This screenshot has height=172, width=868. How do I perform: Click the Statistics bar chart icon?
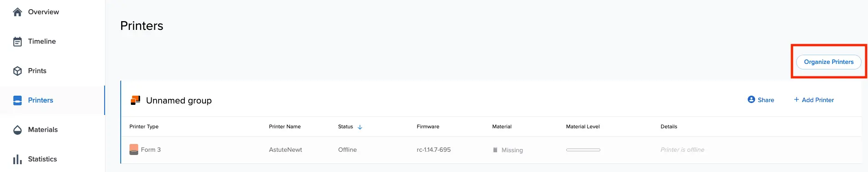coord(18,159)
